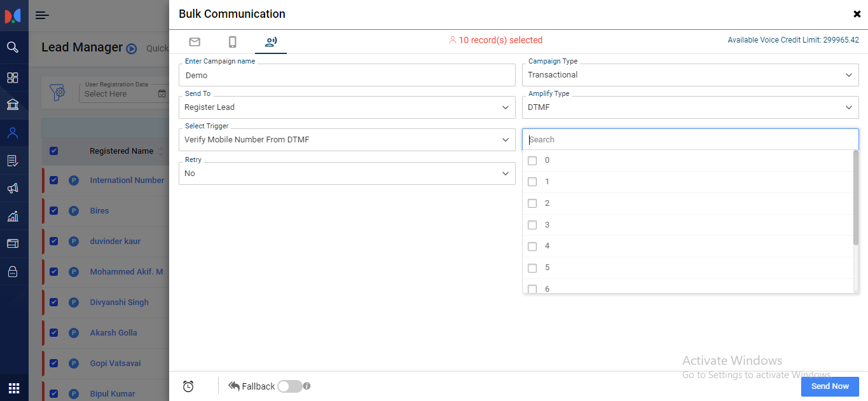Select the checkbox for digit 5

pyautogui.click(x=532, y=268)
